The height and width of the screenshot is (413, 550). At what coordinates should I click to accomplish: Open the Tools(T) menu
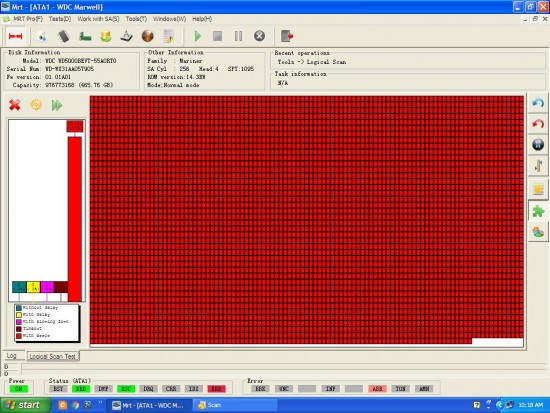pyautogui.click(x=136, y=19)
